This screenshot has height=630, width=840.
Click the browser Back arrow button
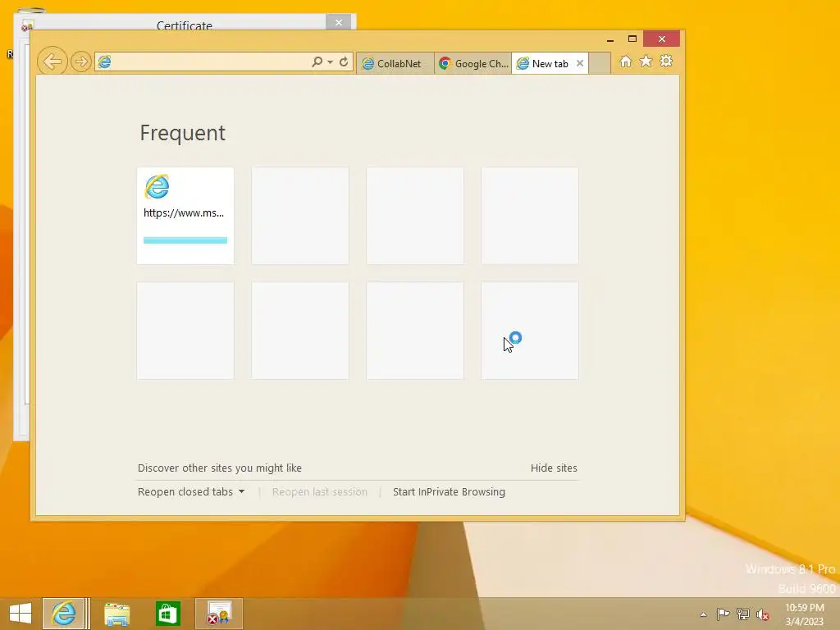(x=52, y=62)
